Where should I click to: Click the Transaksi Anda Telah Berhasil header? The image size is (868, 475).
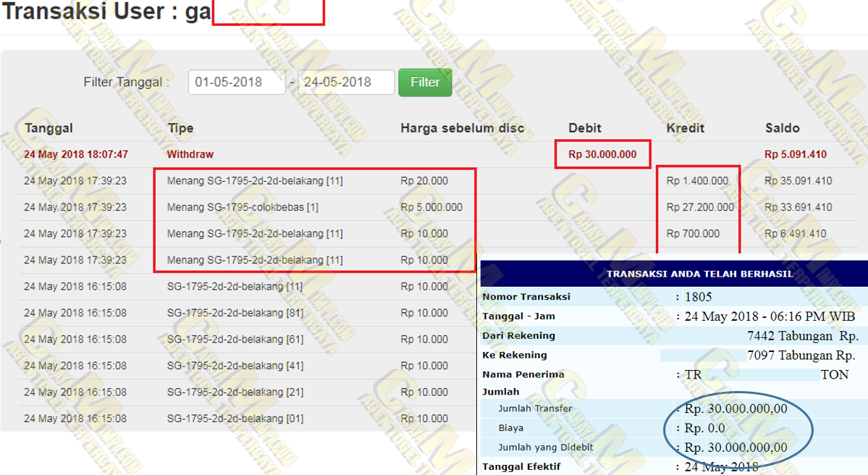point(699,274)
